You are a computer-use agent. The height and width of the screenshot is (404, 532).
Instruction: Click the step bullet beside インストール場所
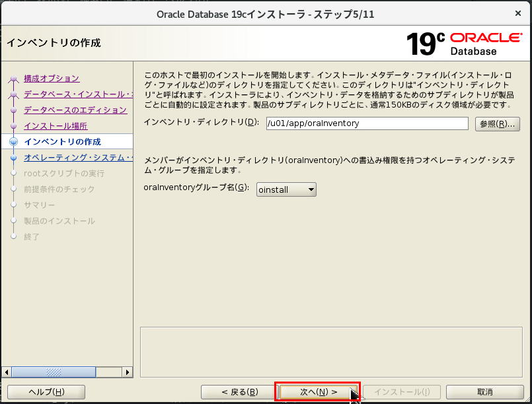14,126
